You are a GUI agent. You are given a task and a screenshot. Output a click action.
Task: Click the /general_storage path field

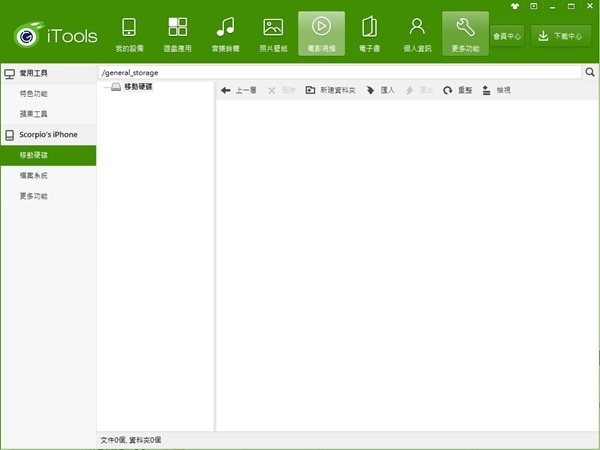pyautogui.click(x=340, y=73)
